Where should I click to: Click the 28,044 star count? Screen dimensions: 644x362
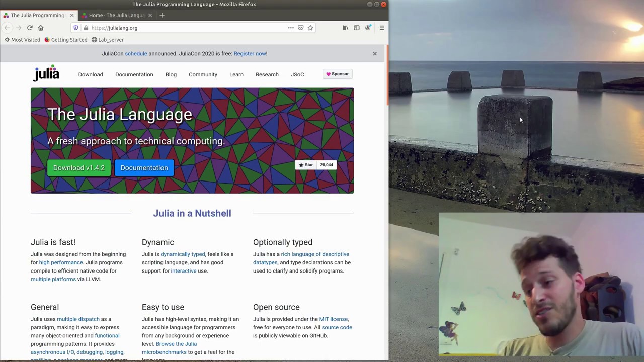[x=327, y=165]
